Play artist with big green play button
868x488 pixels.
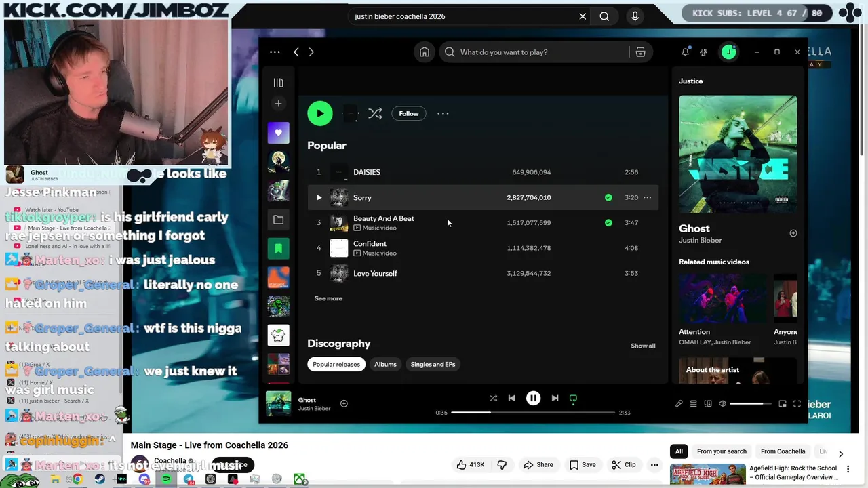[320, 113]
